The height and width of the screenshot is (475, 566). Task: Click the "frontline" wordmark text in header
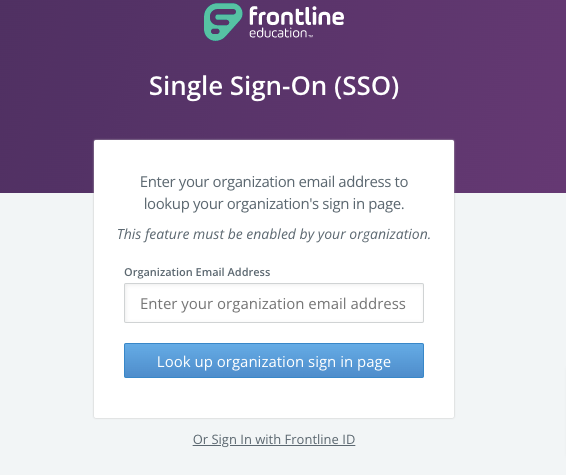point(296,16)
